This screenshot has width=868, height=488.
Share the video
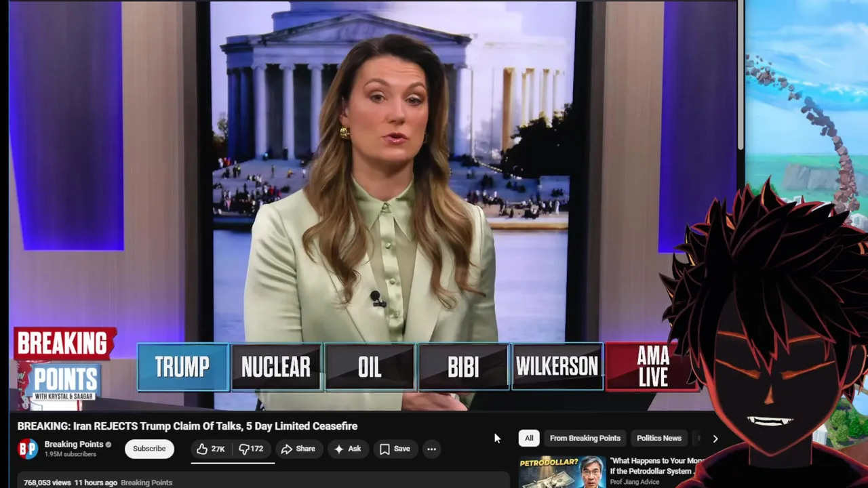point(298,449)
